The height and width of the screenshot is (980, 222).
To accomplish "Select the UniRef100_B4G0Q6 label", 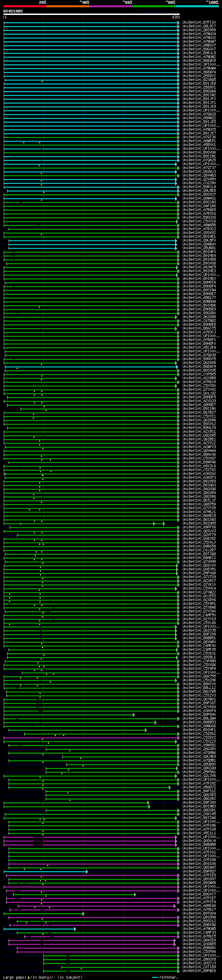I will tap(199, 489).
